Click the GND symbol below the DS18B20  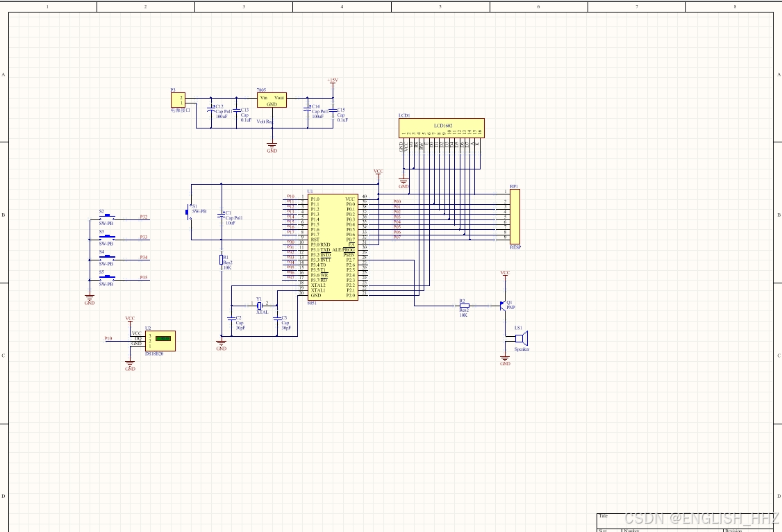click(x=130, y=366)
